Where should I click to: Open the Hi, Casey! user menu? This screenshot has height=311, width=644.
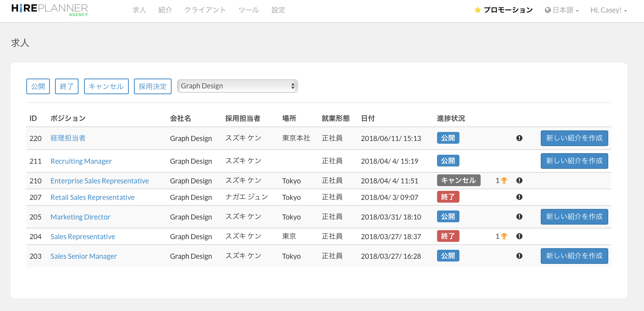click(608, 10)
